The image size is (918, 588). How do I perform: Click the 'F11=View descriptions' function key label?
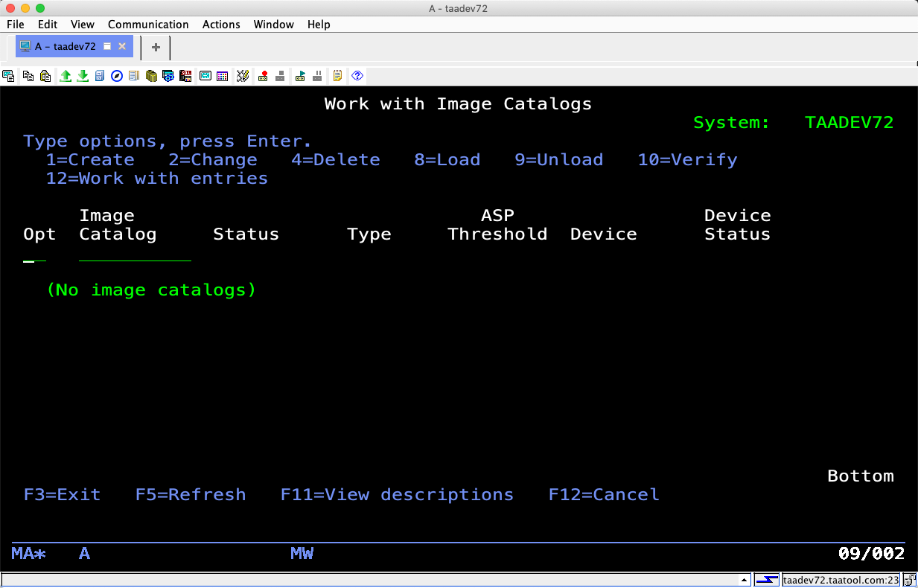[397, 495]
